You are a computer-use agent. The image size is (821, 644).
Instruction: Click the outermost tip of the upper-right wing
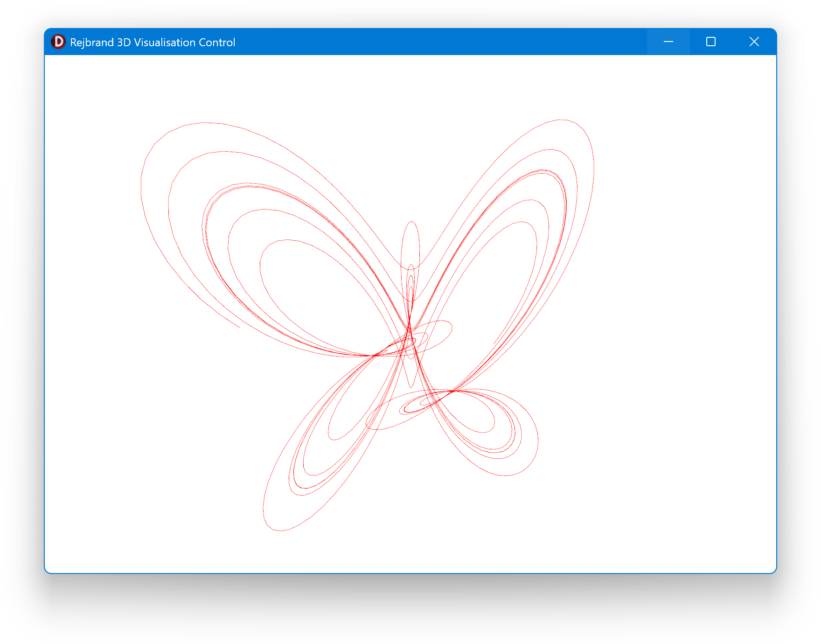pos(562,120)
